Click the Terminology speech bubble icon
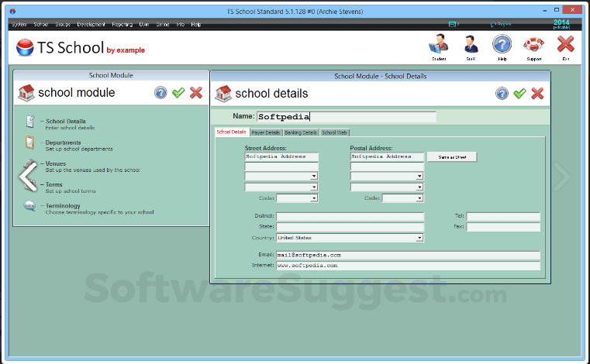The width and height of the screenshot is (590, 364). pos(29,206)
